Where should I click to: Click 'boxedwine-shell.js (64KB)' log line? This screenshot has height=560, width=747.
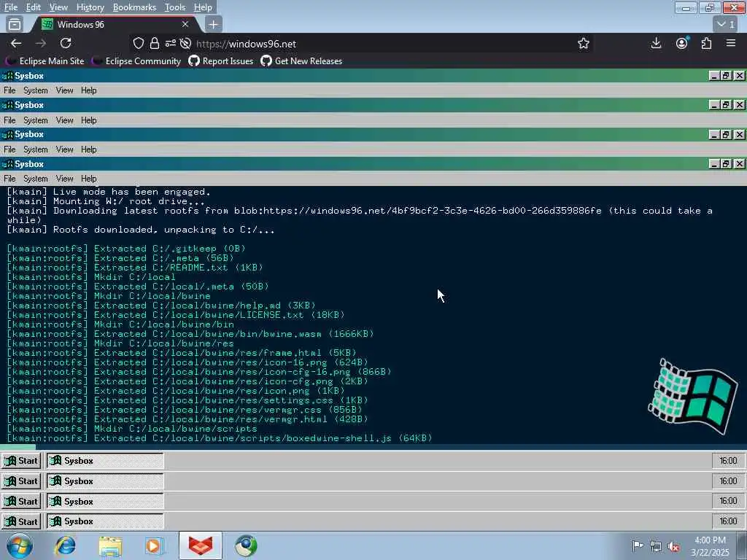tap(219, 438)
